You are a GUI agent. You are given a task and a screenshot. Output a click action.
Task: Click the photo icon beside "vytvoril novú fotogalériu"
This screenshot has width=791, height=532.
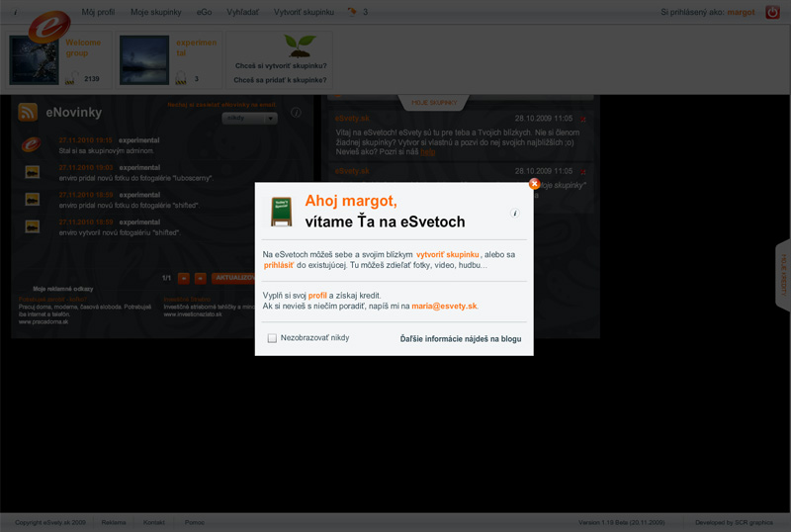(33, 227)
